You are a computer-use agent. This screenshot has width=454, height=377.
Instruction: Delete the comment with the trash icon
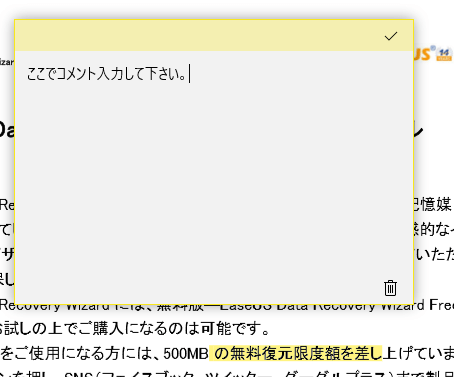390,288
